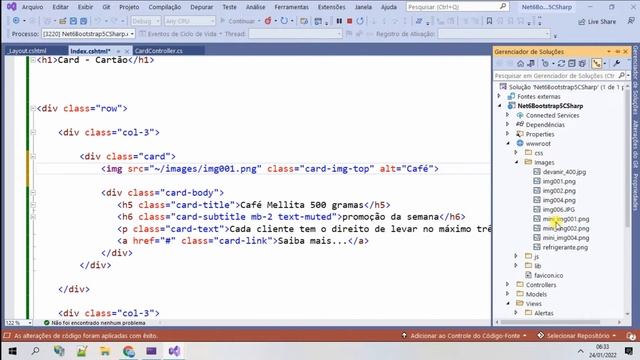Click the Live Share button
This screenshot has width=640, height=360.
pos(597,21)
